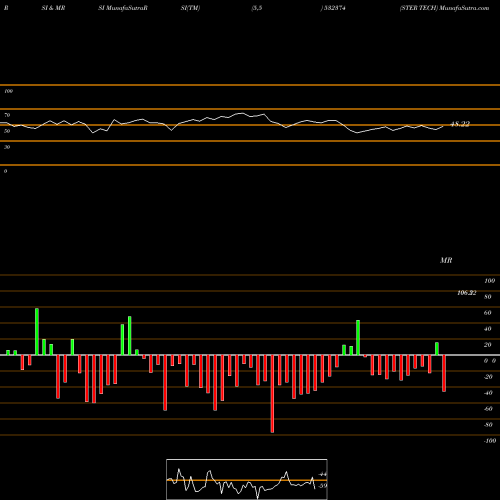Click the 'SI(TM)' header label
Viewport: 500px width, 500px height.
(190, 8)
